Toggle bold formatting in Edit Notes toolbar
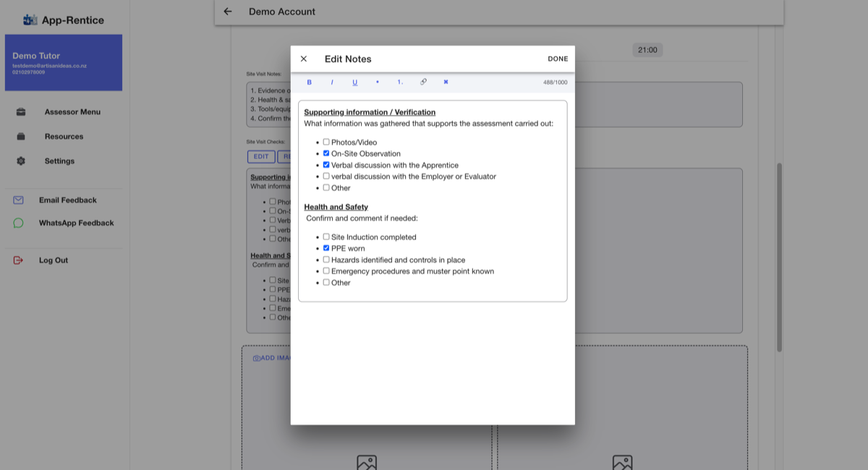This screenshot has width=868, height=470. pyautogui.click(x=310, y=82)
